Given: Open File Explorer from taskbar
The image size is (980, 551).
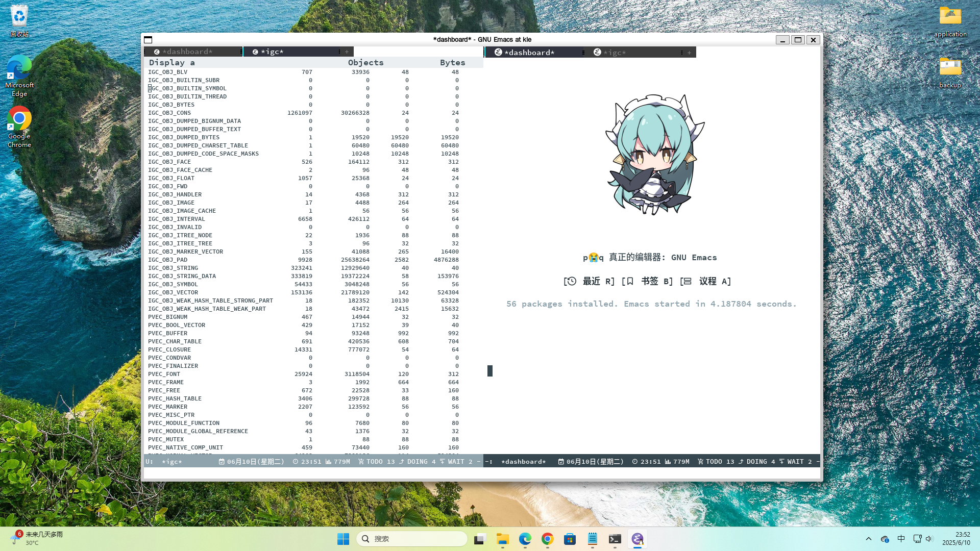Looking at the screenshot, I should click(503, 539).
